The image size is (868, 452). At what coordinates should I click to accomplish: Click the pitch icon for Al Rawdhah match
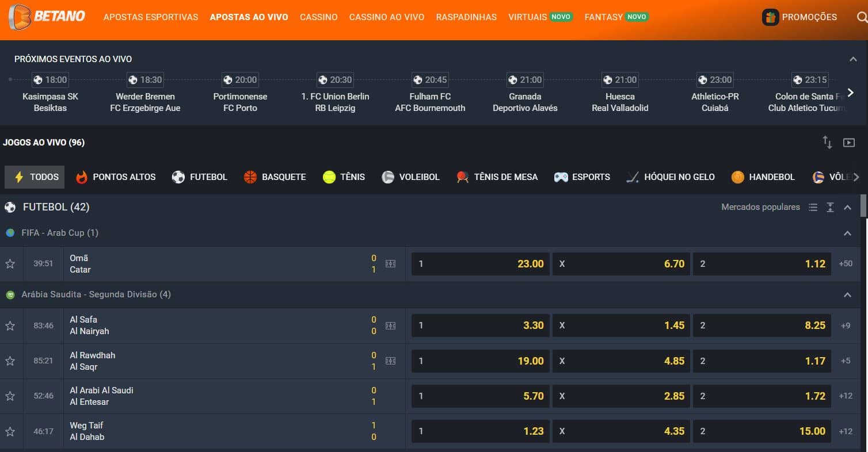390,361
